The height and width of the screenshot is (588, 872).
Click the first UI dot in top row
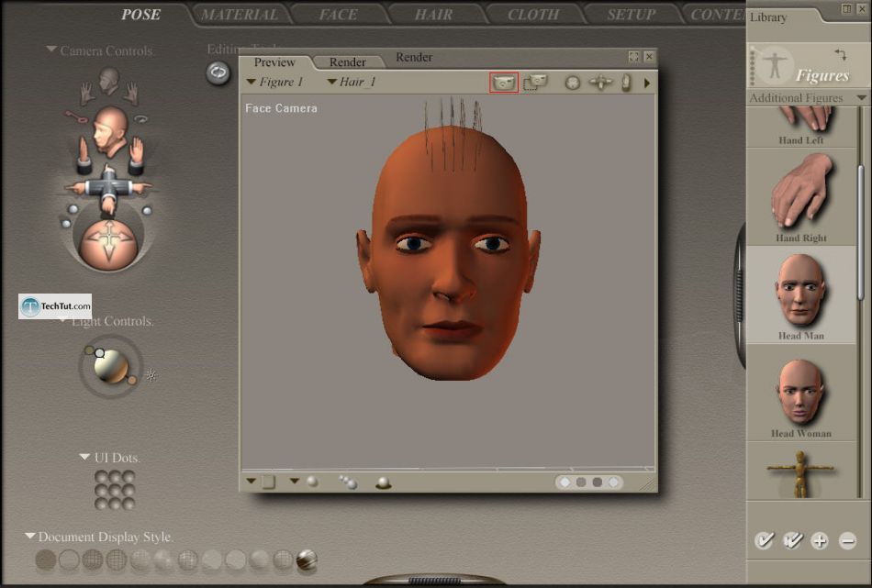101,477
